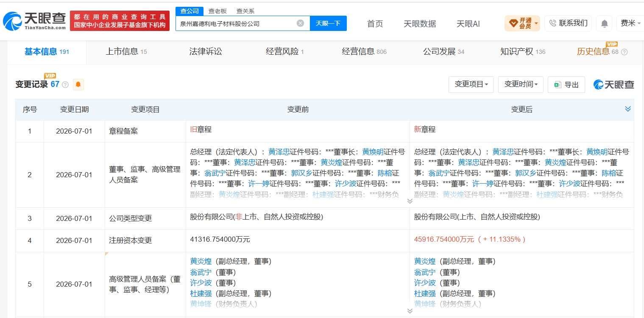
Task: Click the bell icon beside 变更记录
Action: coord(78,84)
